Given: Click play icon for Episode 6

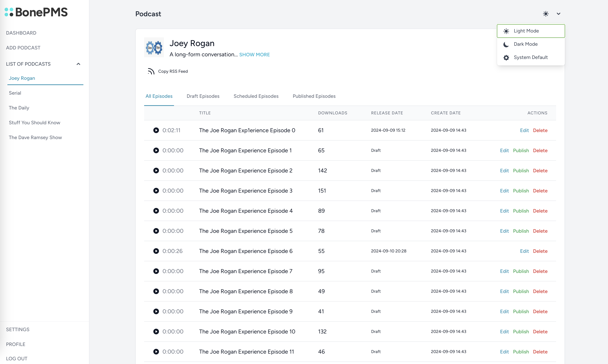Looking at the screenshot, I should pos(156,251).
